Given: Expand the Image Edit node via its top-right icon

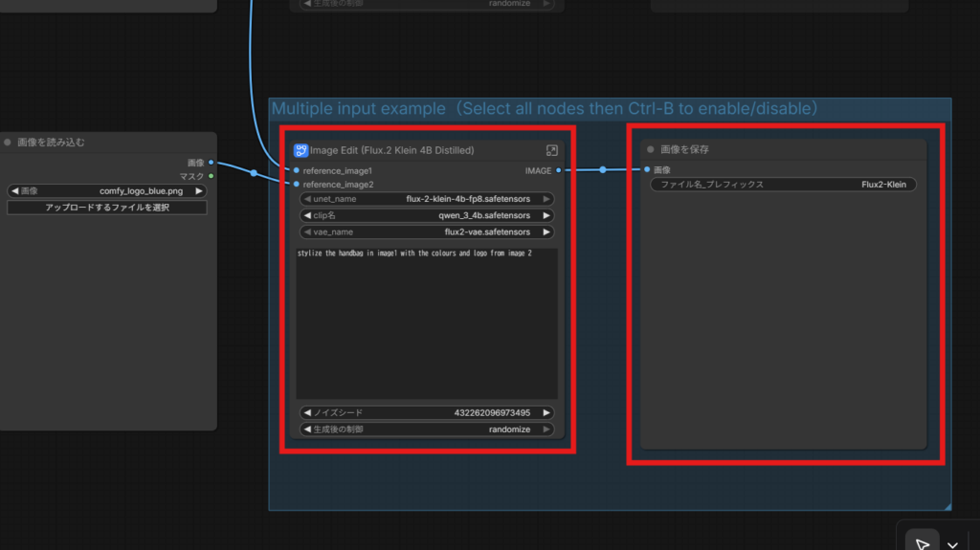Looking at the screenshot, I should tap(552, 150).
